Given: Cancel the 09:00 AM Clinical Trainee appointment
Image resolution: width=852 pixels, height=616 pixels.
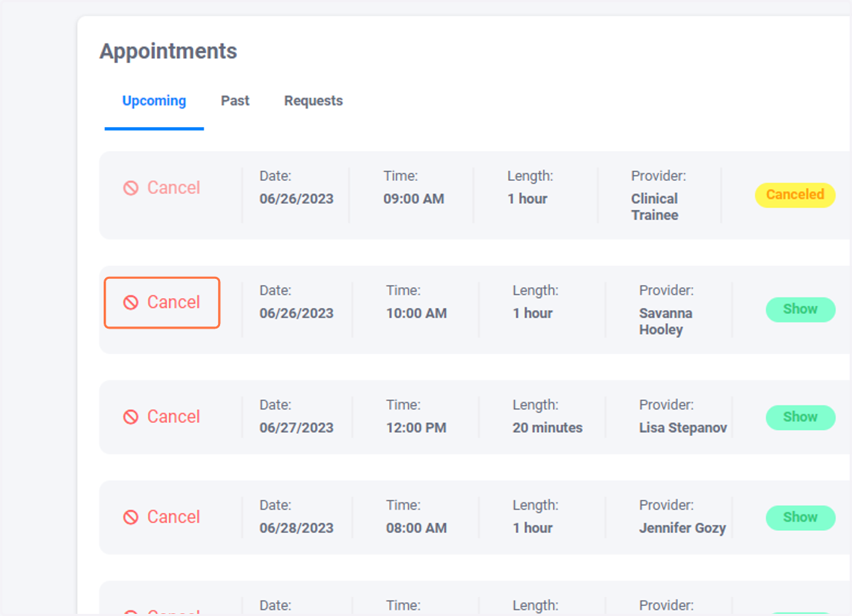Looking at the screenshot, I should (162, 188).
